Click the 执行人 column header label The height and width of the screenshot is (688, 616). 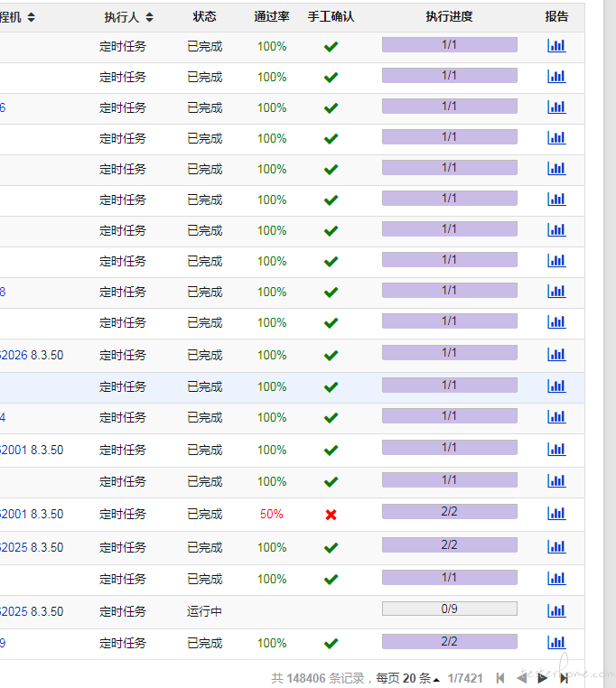(122, 17)
